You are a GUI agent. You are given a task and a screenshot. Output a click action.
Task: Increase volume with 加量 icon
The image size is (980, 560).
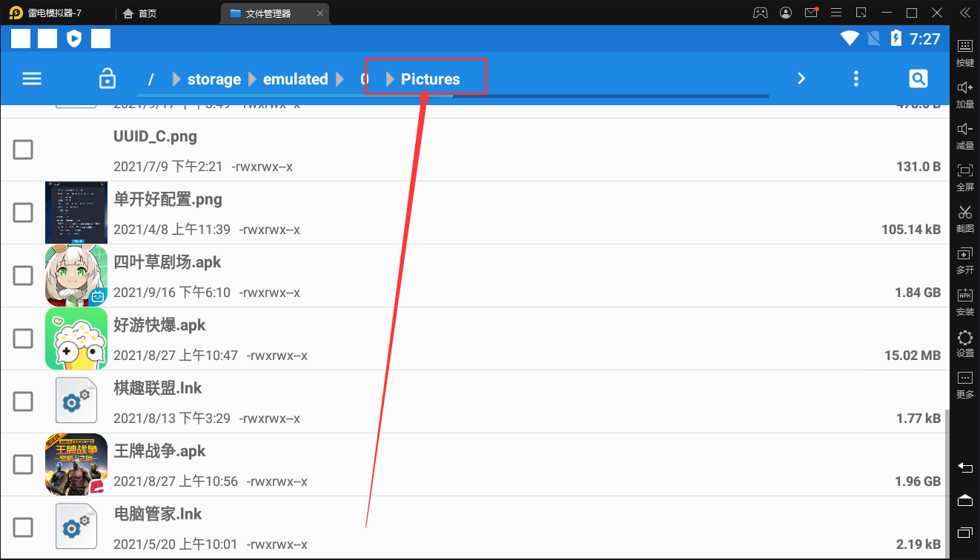coord(964,93)
